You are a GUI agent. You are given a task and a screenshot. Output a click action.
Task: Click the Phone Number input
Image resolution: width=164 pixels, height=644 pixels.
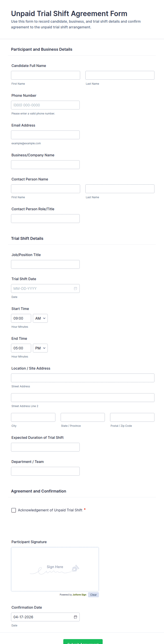pyautogui.click(x=45, y=105)
